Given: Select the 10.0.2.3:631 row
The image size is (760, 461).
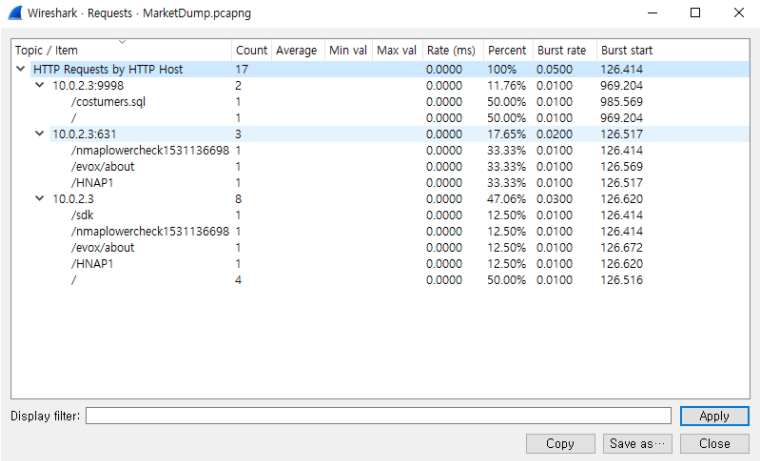Looking at the screenshot, I should [380, 134].
